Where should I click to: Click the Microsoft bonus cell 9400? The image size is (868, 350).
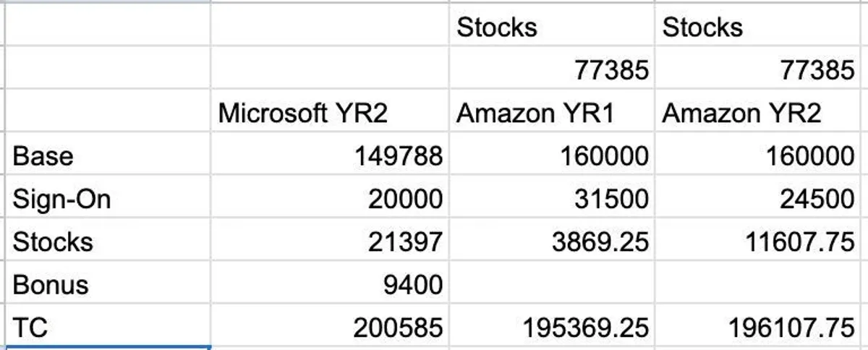[x=412, y=284]
